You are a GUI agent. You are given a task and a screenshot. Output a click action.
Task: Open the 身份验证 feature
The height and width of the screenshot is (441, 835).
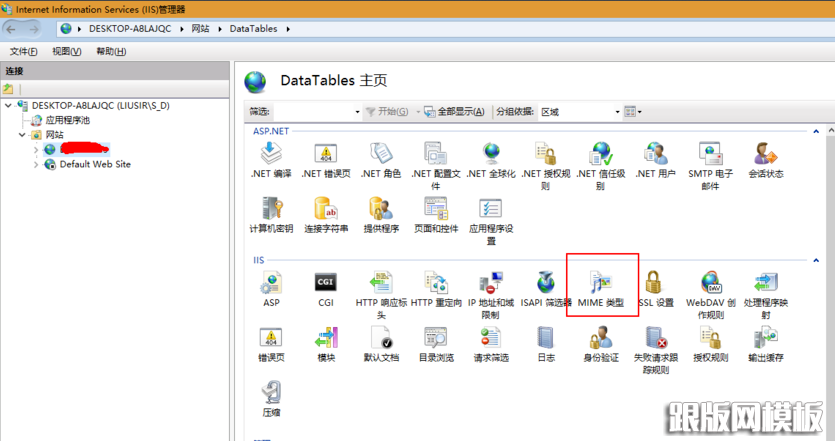coord(601,345)
